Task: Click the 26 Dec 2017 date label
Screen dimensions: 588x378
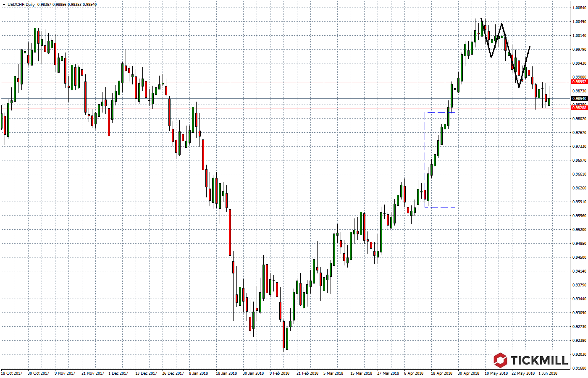Action: coord(173,373)
